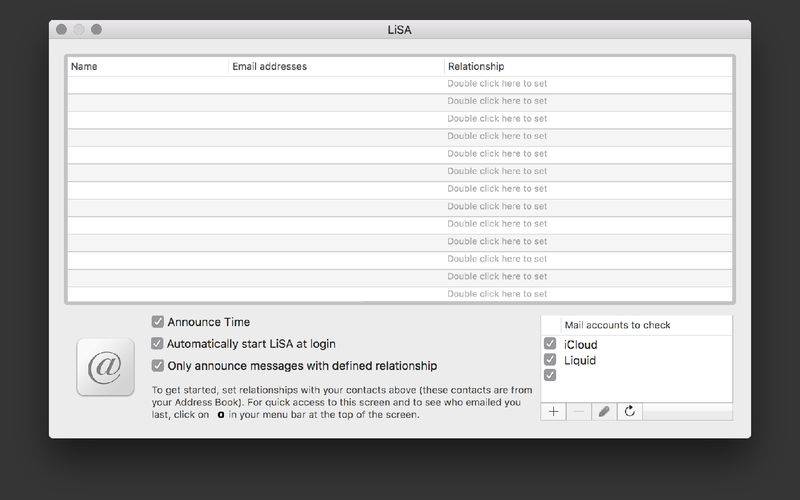Screen dimensions: 800x500
Task: Click the large @ mail icon
Action: [x=106, y=367]
